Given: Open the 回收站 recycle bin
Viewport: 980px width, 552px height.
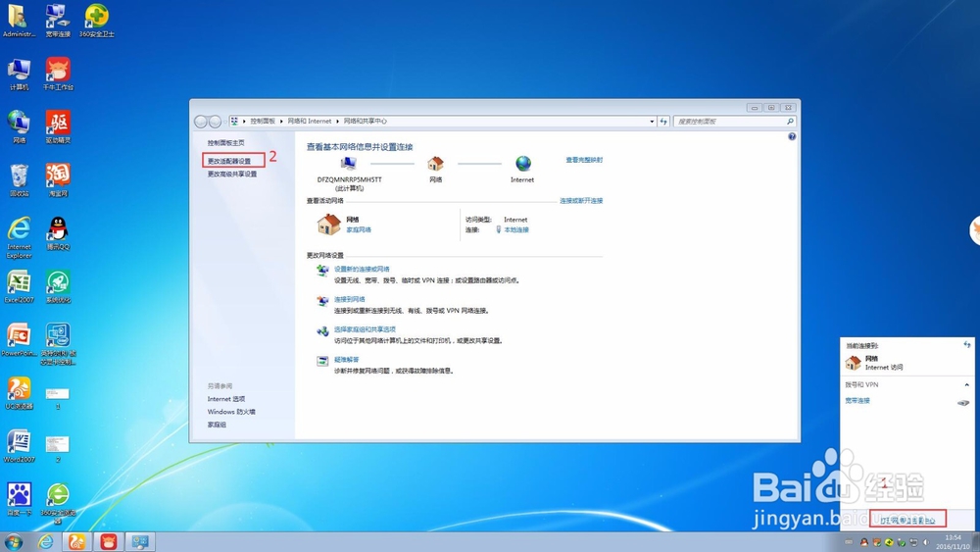Looking at the screenshot, I should (x=19, y=180).
